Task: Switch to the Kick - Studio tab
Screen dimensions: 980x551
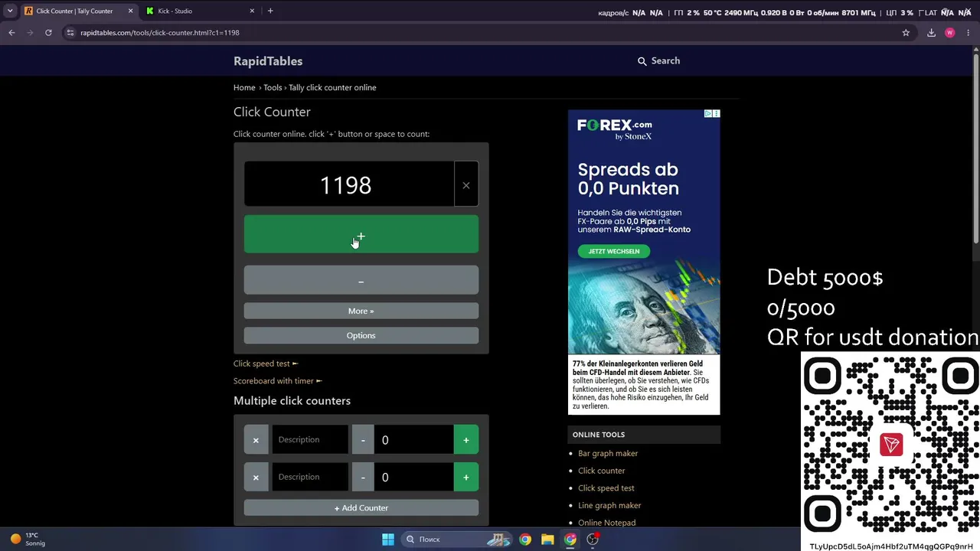Action: [x=201, y=11]
